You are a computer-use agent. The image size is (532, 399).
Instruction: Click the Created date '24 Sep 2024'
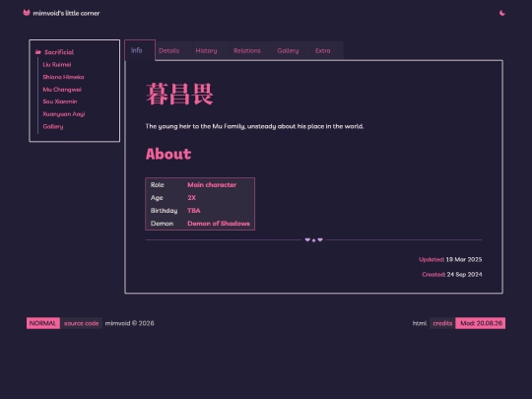pyautogui.click(x=464, y=275)
